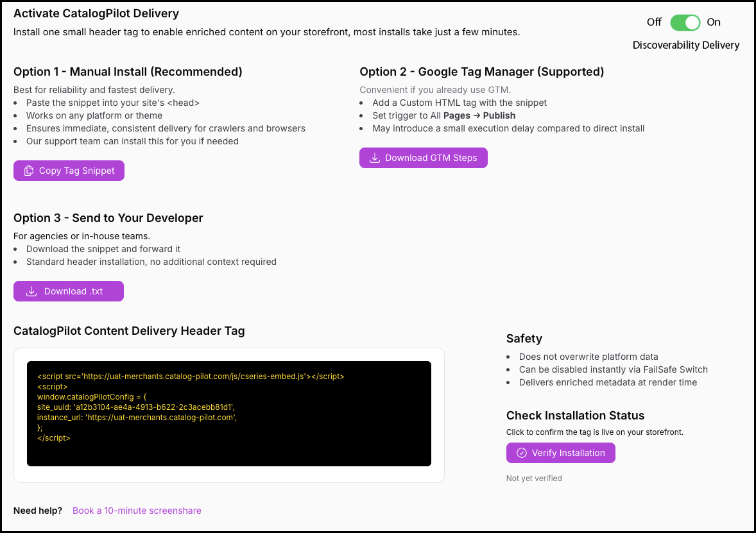756x533 pixels.
Task: Click the Option 2 Google Tag Manager heading
Action: [x=481, y=72]
